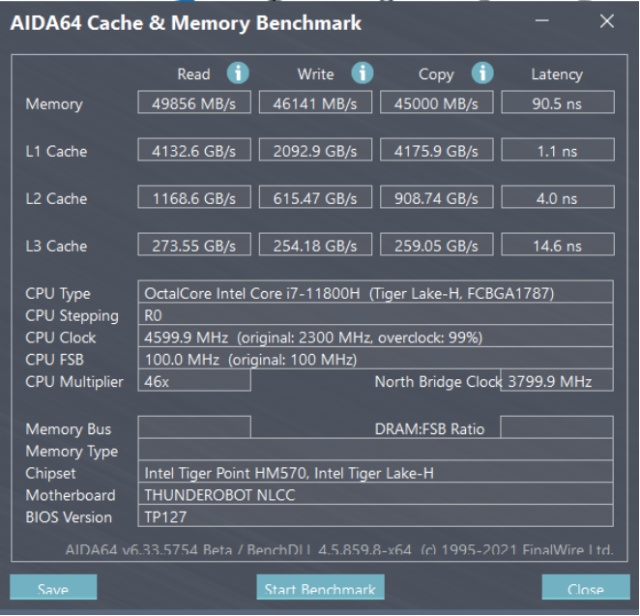
Task: Click the Close button at bottom right
Action: point(585,589)
